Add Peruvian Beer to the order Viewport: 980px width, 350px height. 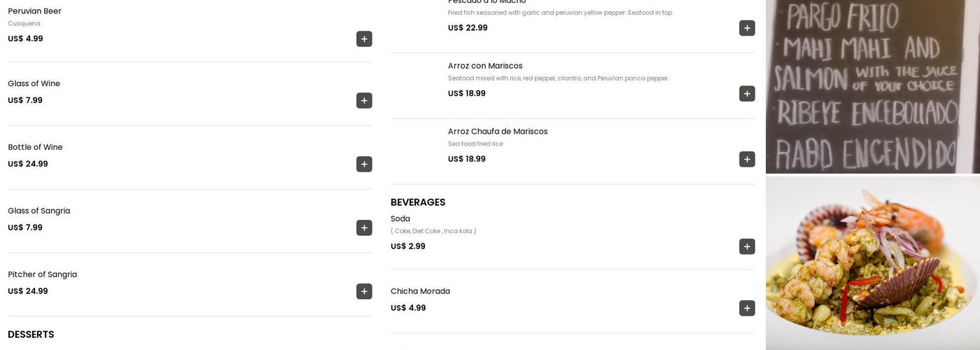(x=364, y=39)
